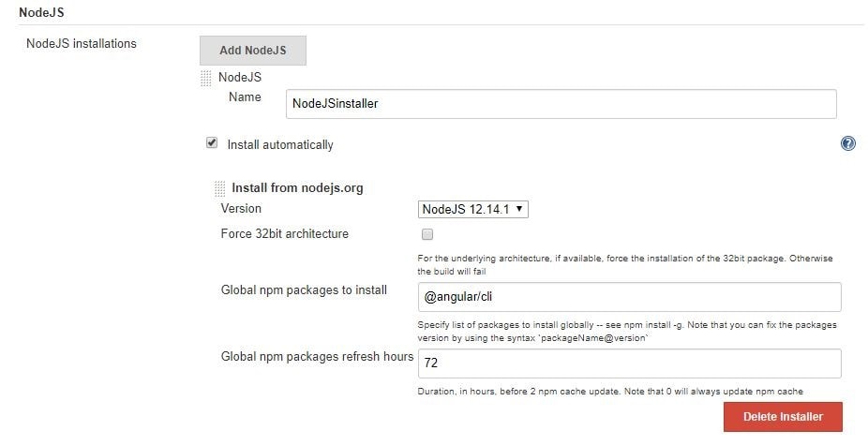This screenshot has height=445, width=868.
Task: Grab the drag handle beside Install from nodejs.org
Action: click(x=219, y=188)
